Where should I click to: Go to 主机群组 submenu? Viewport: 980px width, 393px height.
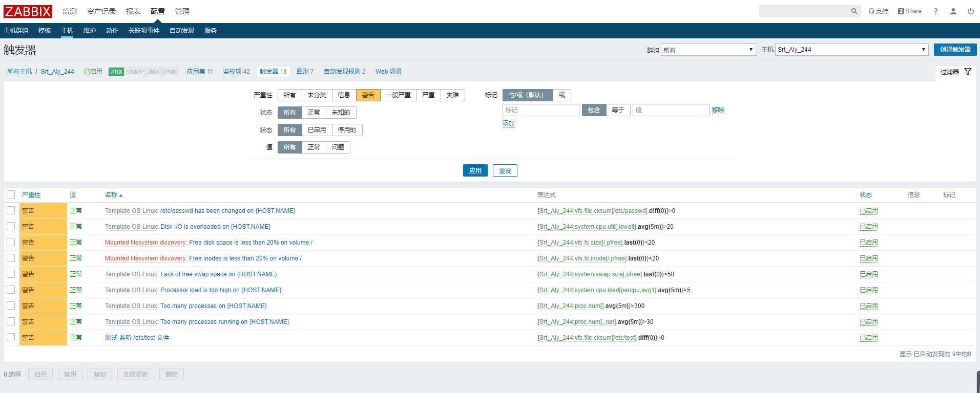coord(16,31)
